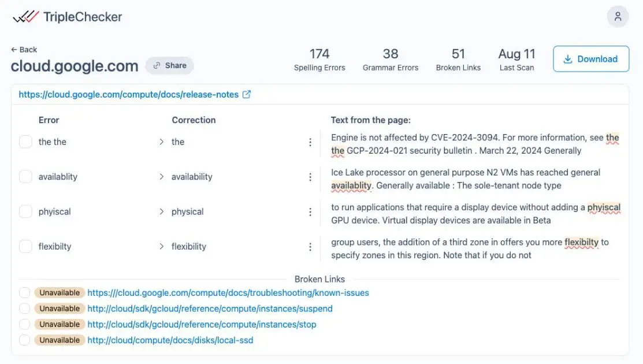Check the box for the local-ssd broken link
Viewport: 643px width, 364px height.
(24, 340)
